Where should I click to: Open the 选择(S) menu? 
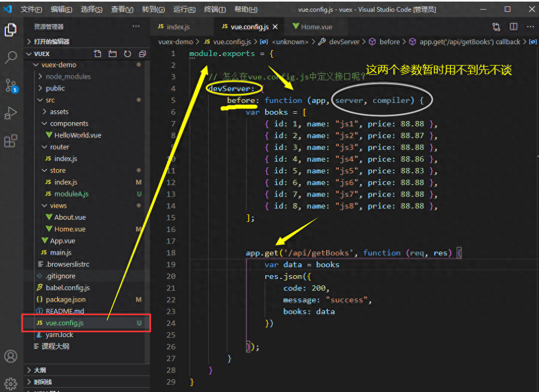click(91, 9)
